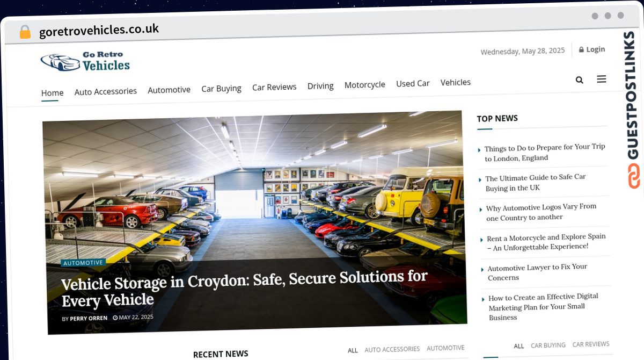Click the Guestpostlinks chain logo icon
Viewport: 644px width, 360px height.
click(x=634, y=176)
